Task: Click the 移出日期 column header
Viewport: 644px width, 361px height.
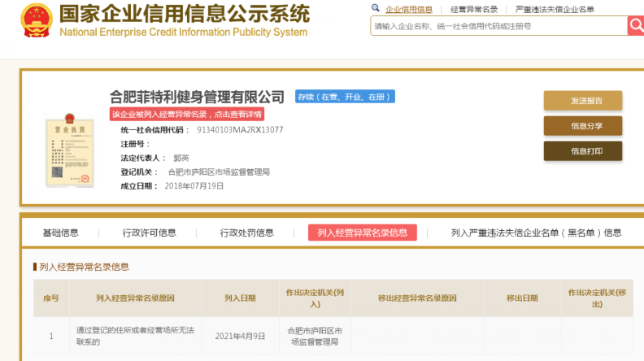Action: (x=522, y=298)
